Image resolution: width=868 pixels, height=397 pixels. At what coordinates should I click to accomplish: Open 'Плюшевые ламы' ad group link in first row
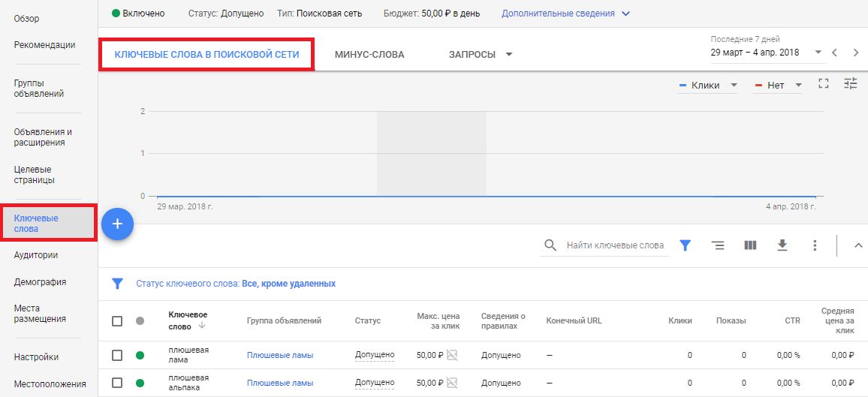coord(280,355)
